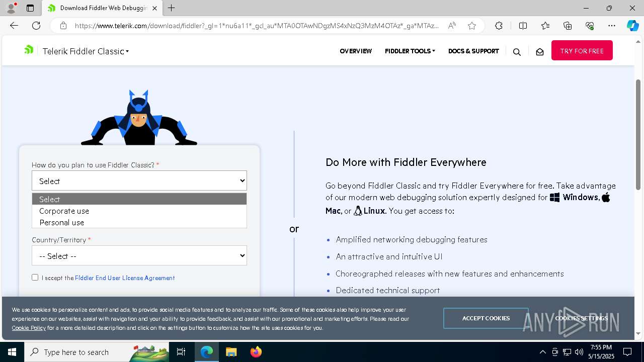Go back to the previous page
The image size is (644, 362).
click(14, 26)
